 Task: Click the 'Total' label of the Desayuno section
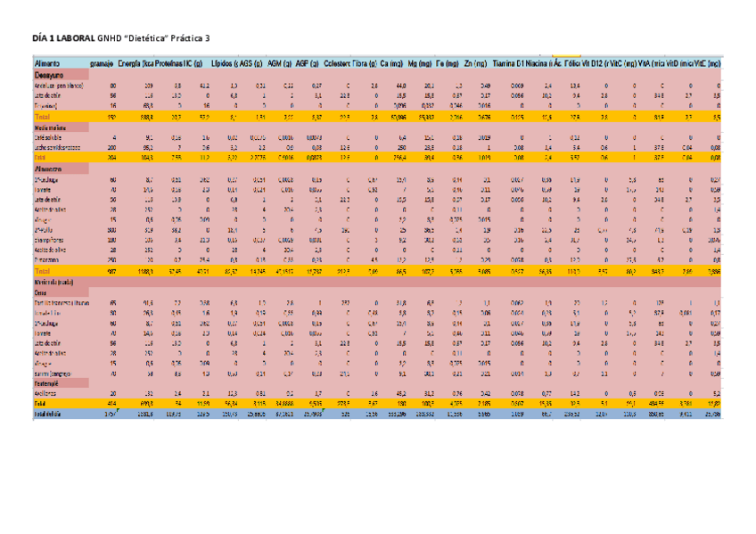click(x=42, y=117)
